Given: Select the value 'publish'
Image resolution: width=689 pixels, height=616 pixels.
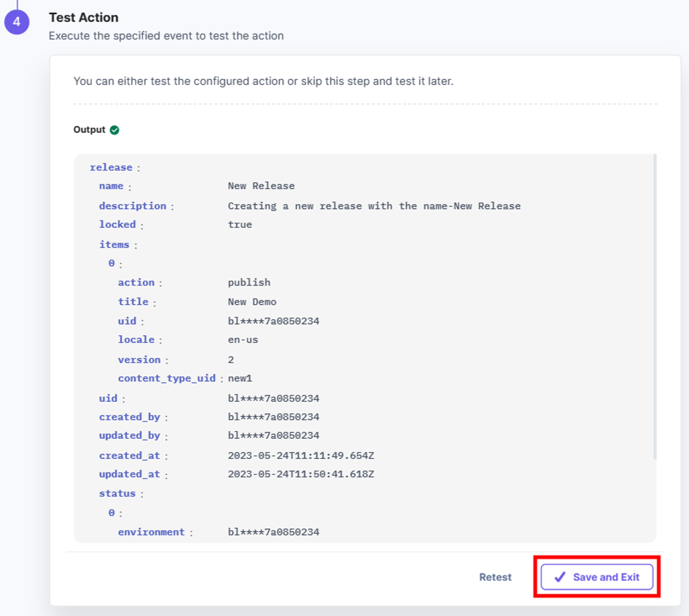Looking at the screenshot, I should pos(249,282).
